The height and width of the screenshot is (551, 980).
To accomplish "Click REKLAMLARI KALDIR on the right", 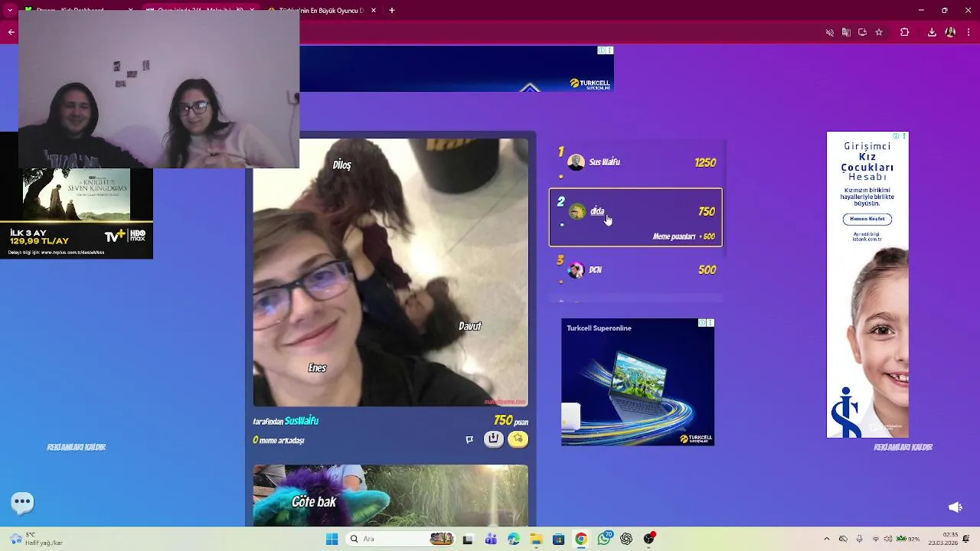I will [x=903, y=447].
